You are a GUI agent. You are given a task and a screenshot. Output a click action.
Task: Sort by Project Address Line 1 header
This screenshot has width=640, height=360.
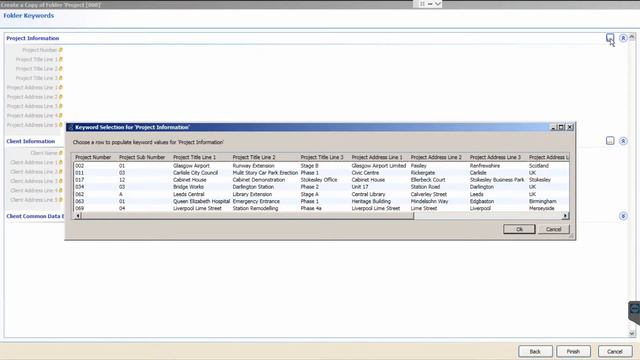(x=377, y=157)
